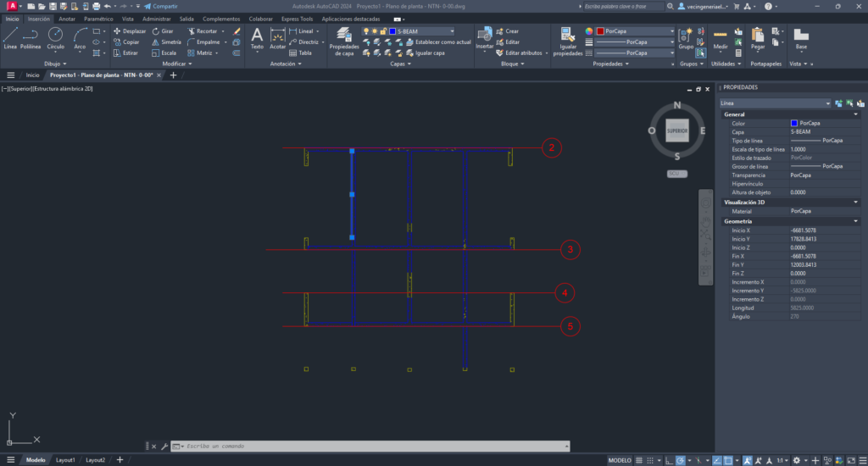
Task: Click the undo arrow in quick access toolbar
Action: click(108, 6)
